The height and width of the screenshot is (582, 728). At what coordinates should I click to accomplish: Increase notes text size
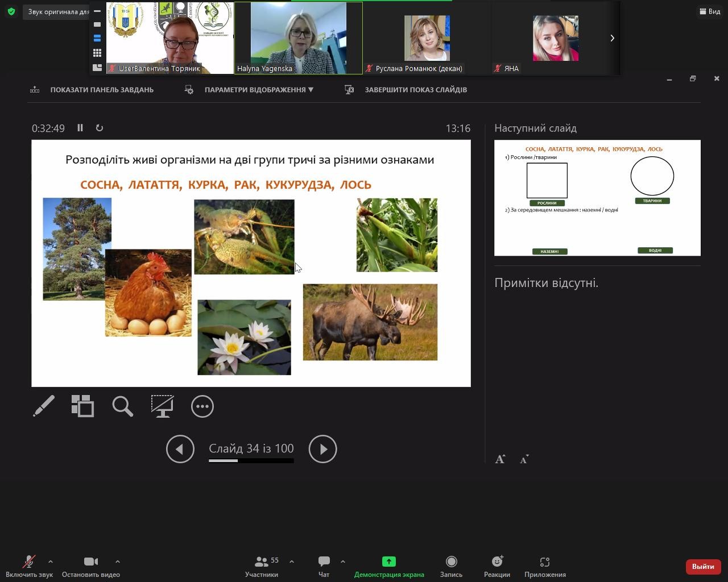(x=500, y=459)
